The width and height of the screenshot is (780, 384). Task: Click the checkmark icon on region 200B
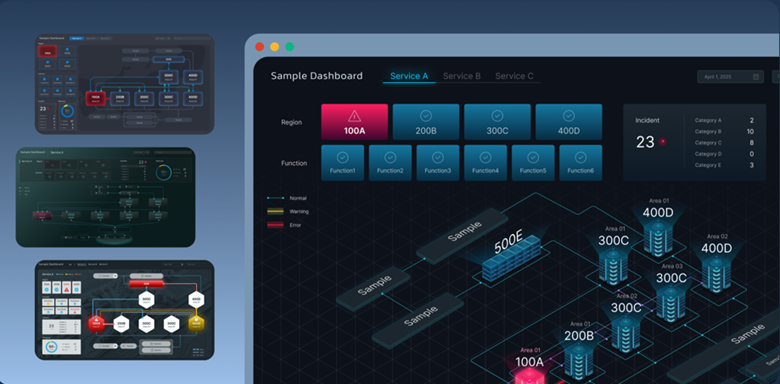coord(426,116)
